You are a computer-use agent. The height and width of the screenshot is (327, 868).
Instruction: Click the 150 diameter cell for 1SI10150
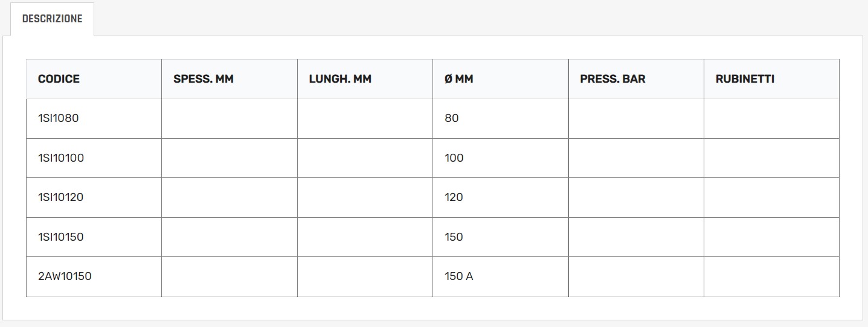pyautogui.click(x=454, y=237)
